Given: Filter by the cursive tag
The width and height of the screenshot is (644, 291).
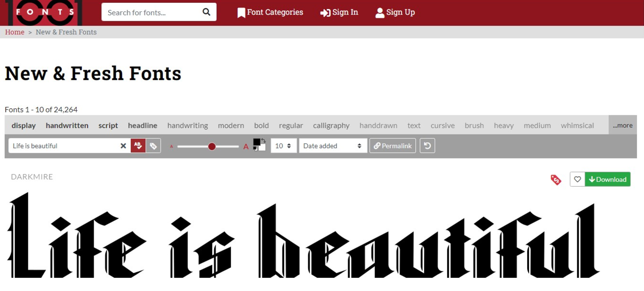Looking at the screenshot, I should [x=442, y=125].
